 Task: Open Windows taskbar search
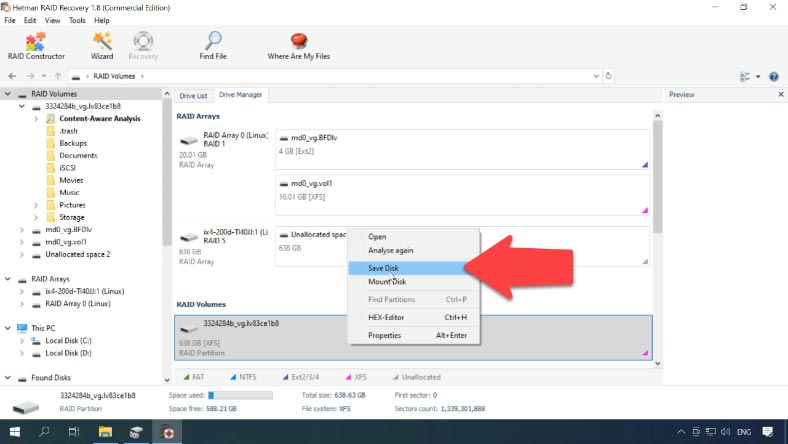pyautogui.click(x=44, y=431)
